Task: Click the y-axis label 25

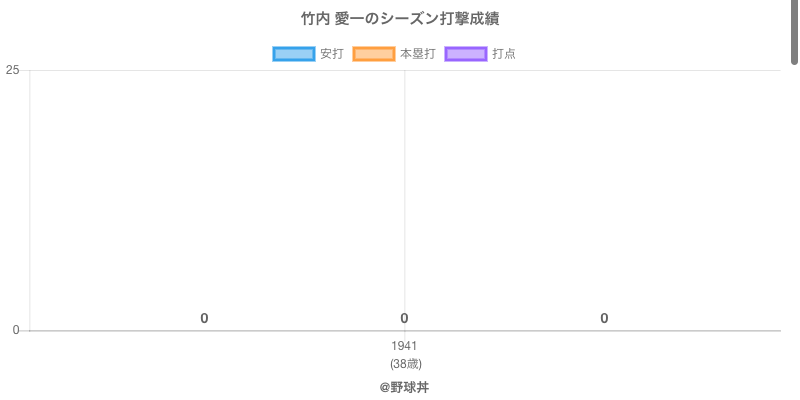Action: coord(13,70)
